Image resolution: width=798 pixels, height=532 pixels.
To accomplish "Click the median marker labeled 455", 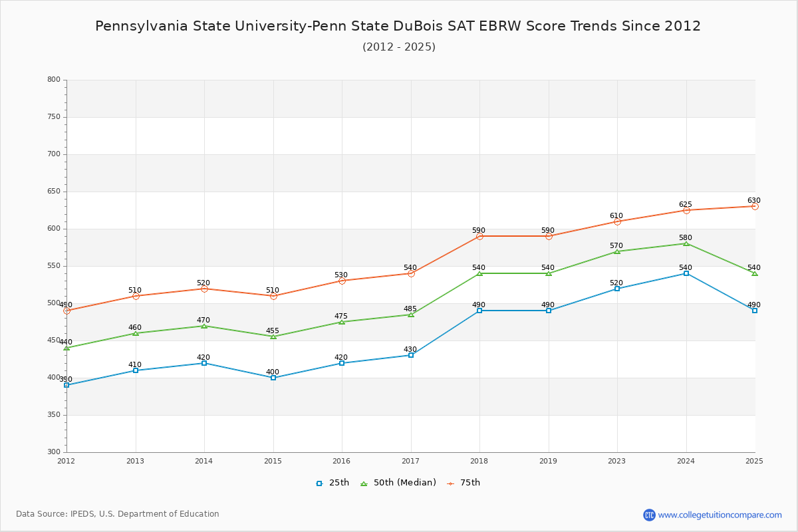I will tap(273, 336).
